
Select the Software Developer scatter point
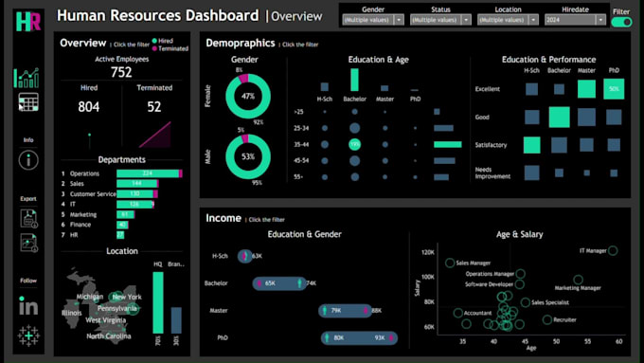click(x=520, y=284)
